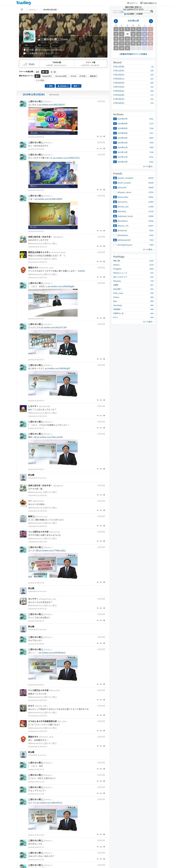Expand all Hashtags with すべて表示
The image size is (174, 868).
(148, 322)
